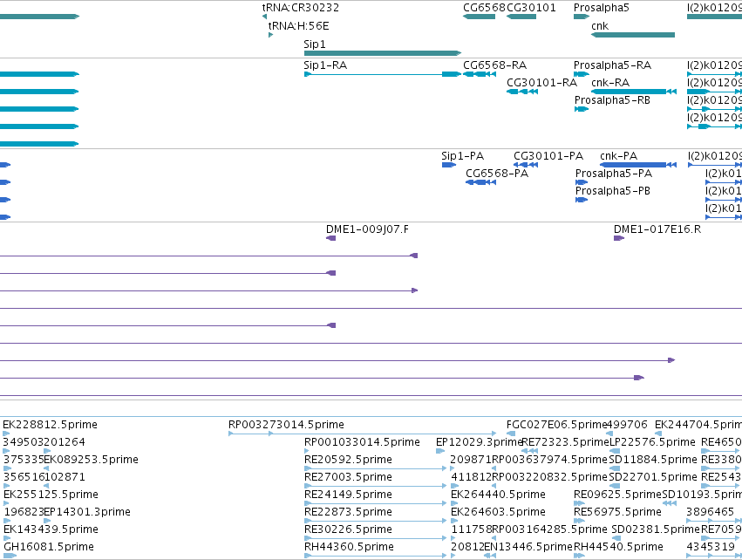Click the RP003220832.5prime EST
Viewport: 742px width, 560px height.
coord(494,486)
